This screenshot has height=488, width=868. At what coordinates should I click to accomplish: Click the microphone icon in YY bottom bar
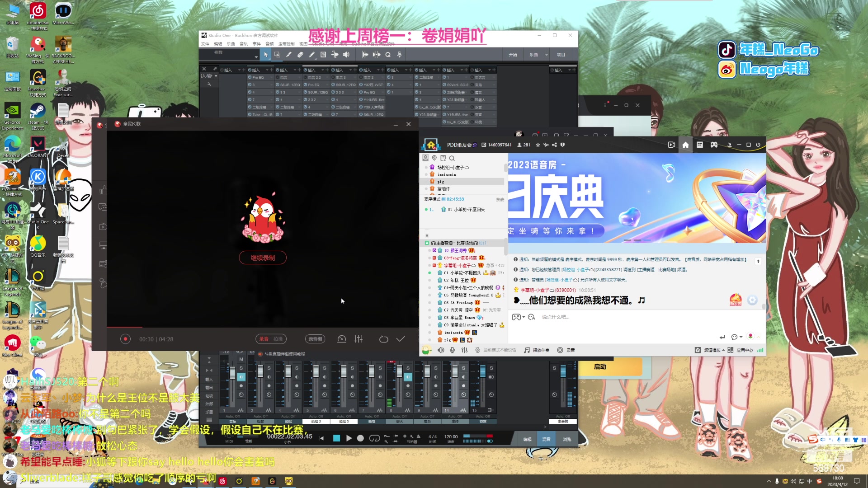click(453, 350)
